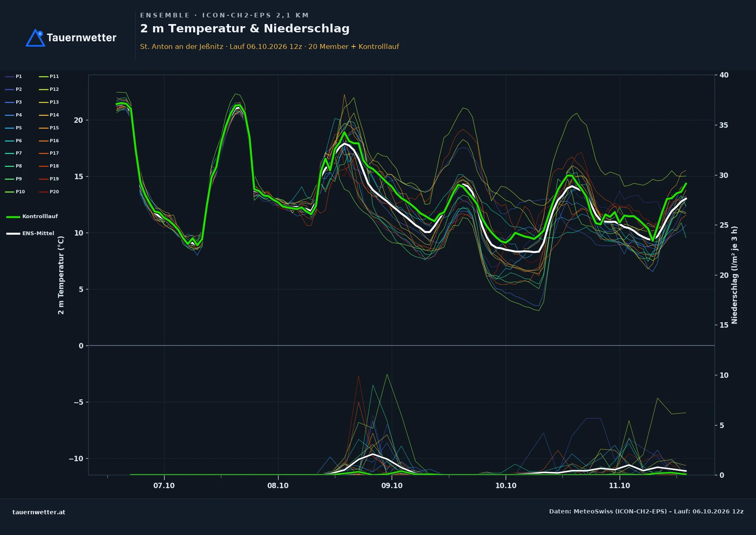Pick the P14 legend entry

tap(49, 115)
